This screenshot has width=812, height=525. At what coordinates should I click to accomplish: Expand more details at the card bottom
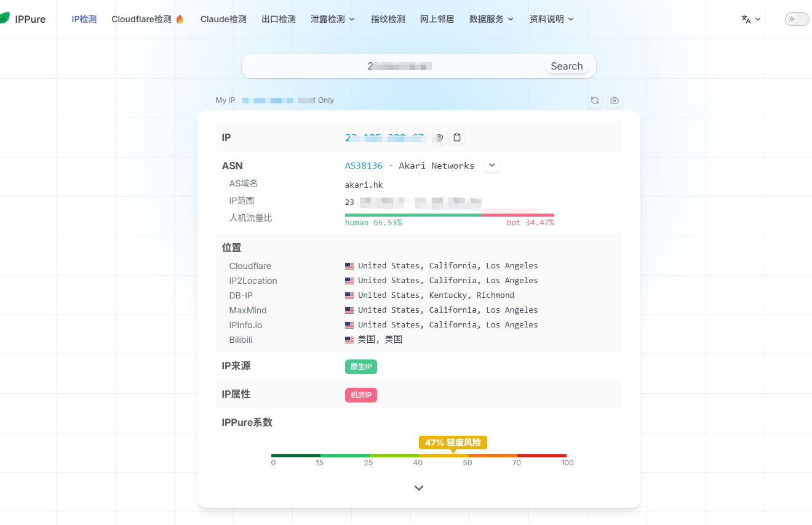pyautogui.click(x=419, y=488)
